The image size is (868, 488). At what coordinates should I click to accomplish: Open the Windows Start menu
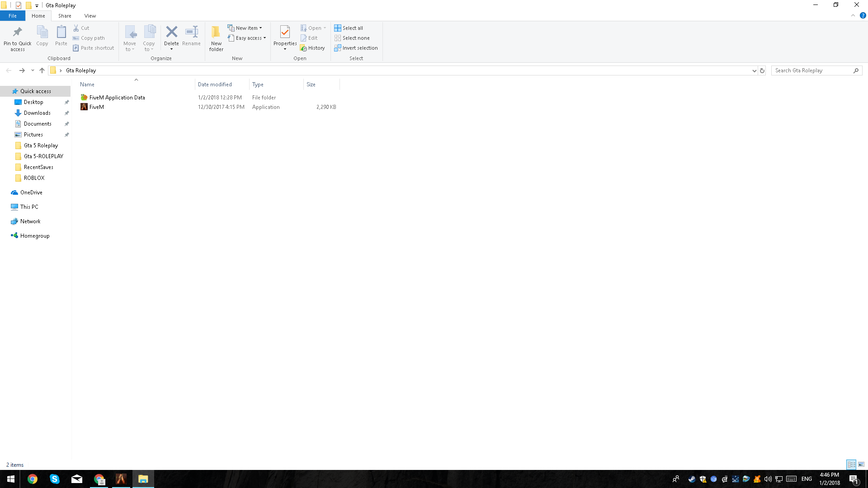(10, 479)
